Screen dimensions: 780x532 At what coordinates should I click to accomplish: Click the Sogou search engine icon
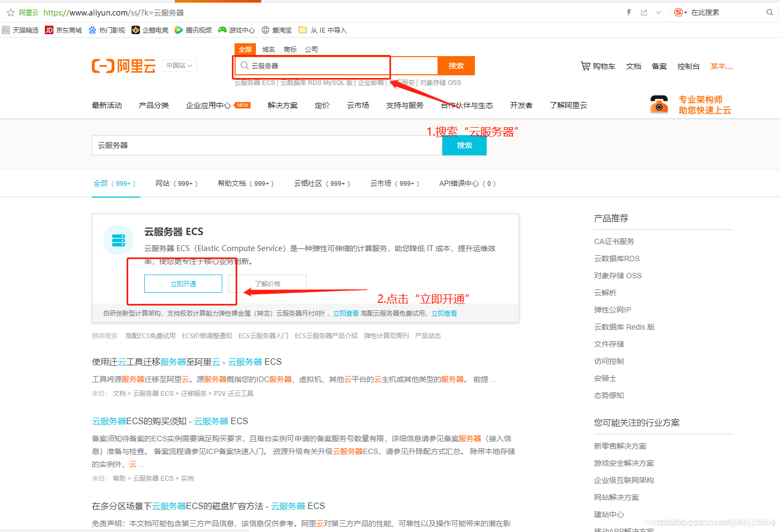(678, 12)
